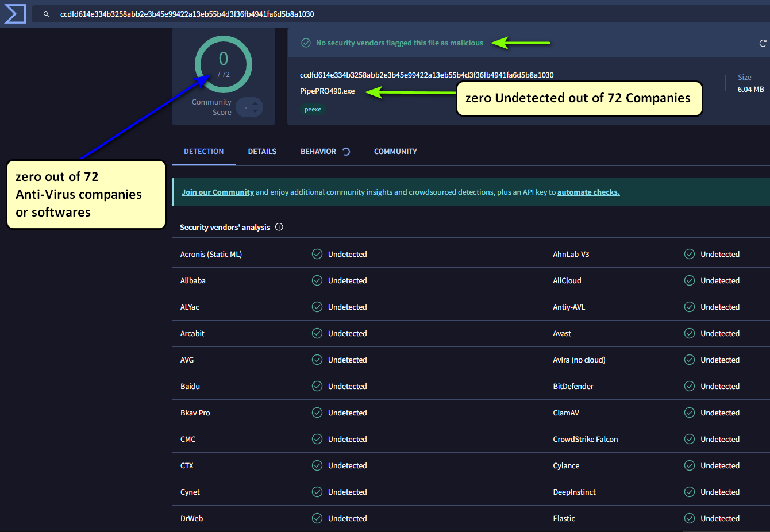Click the CrowdStrike Falcon vendor name
This screenshot has width=770, height=532.
[586, 439]
